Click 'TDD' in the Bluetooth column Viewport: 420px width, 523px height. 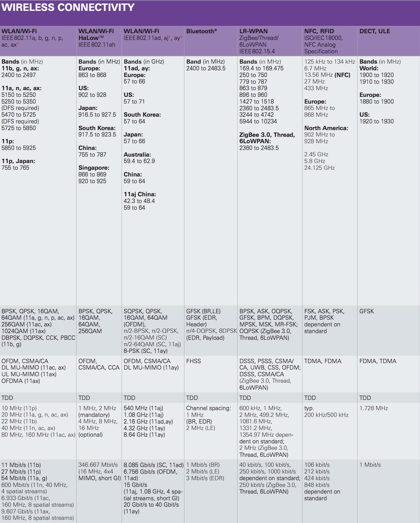click(x=192, y=398)
